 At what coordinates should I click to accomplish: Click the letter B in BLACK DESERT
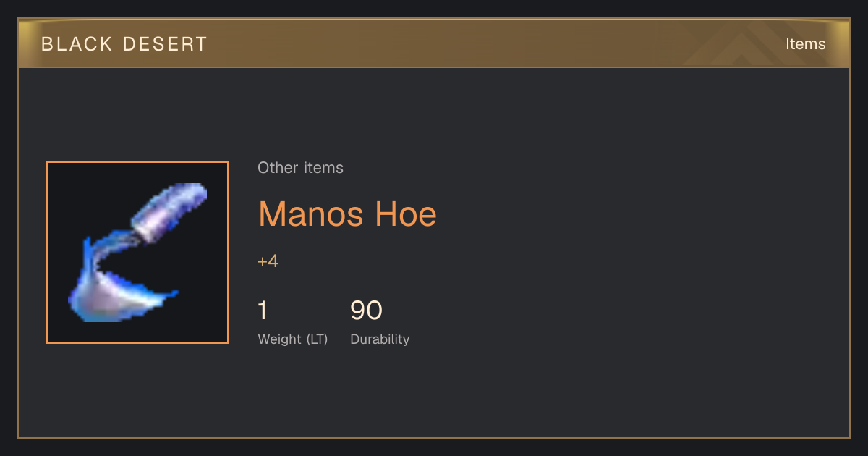point(47,44)
